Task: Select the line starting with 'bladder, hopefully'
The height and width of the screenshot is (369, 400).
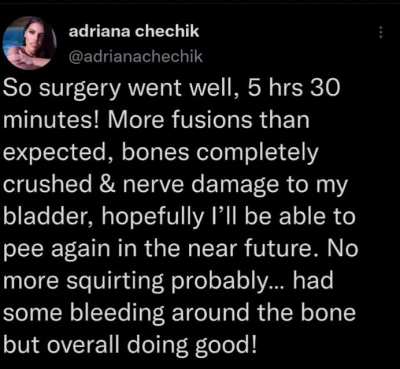Action: (180, 218)
